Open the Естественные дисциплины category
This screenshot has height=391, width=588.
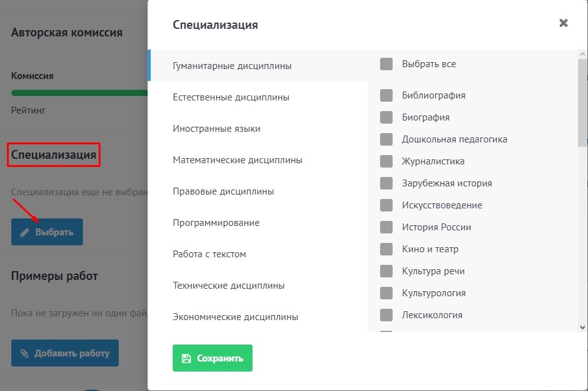click(231, 97)
